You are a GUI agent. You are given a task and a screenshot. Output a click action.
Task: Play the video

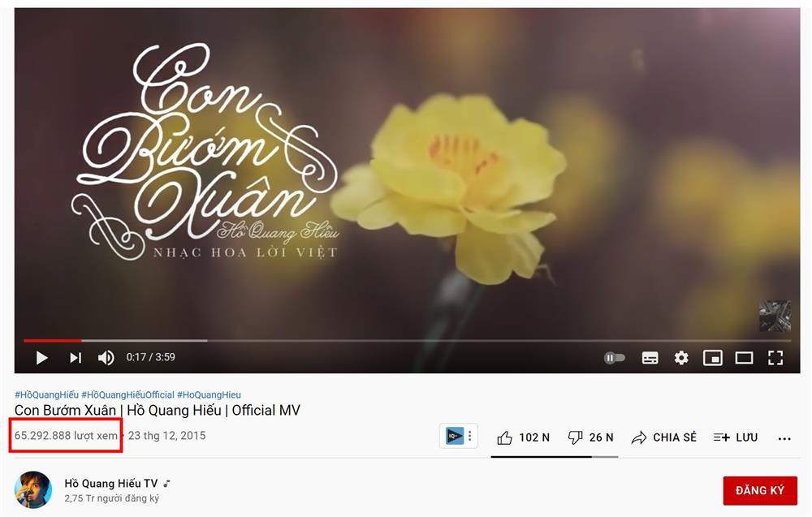tap(41, 358)
